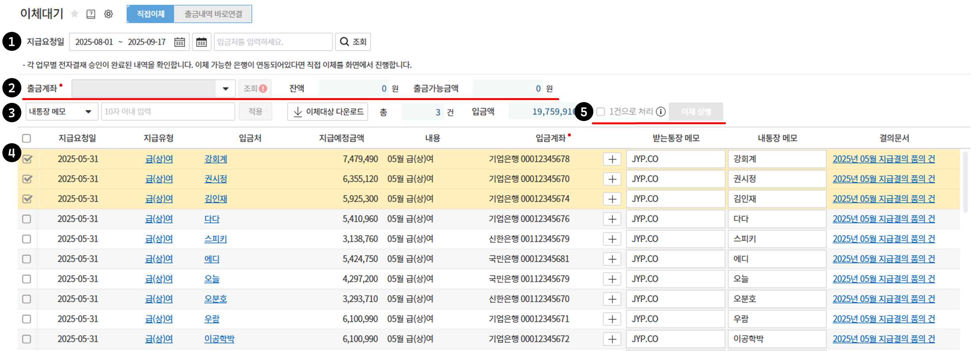Screen dimensions: 980x351
Task: Open 권시정's 2025년 05월 지급결의 품의 link
Action: 883,179
